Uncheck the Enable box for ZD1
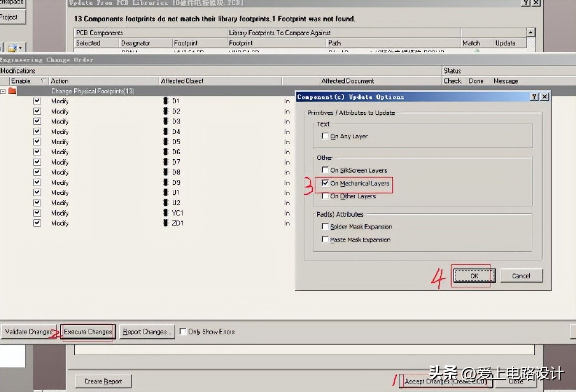Image resolution: width=576 pixels, height=392 pixels. [x=37, y=223]
